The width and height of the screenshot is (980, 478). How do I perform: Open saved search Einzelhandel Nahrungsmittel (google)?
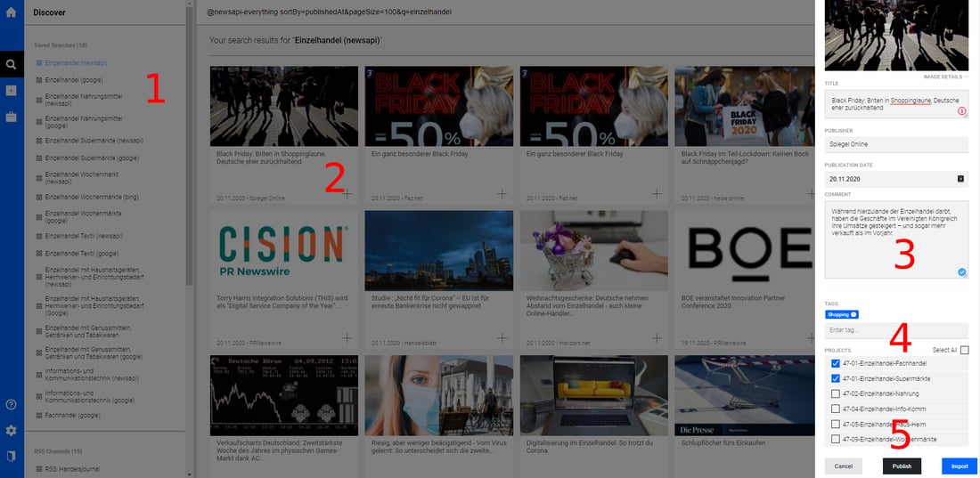84,122
